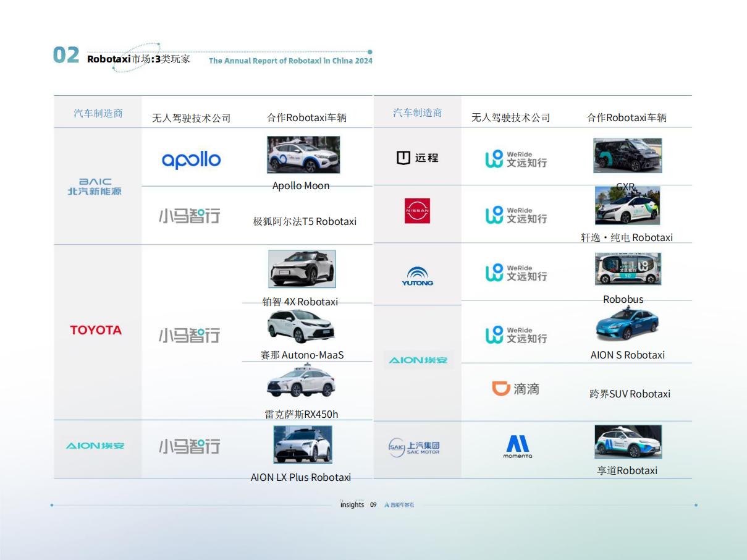
Task: Click the blue YUTONG logo
Action: coord(418,276)
